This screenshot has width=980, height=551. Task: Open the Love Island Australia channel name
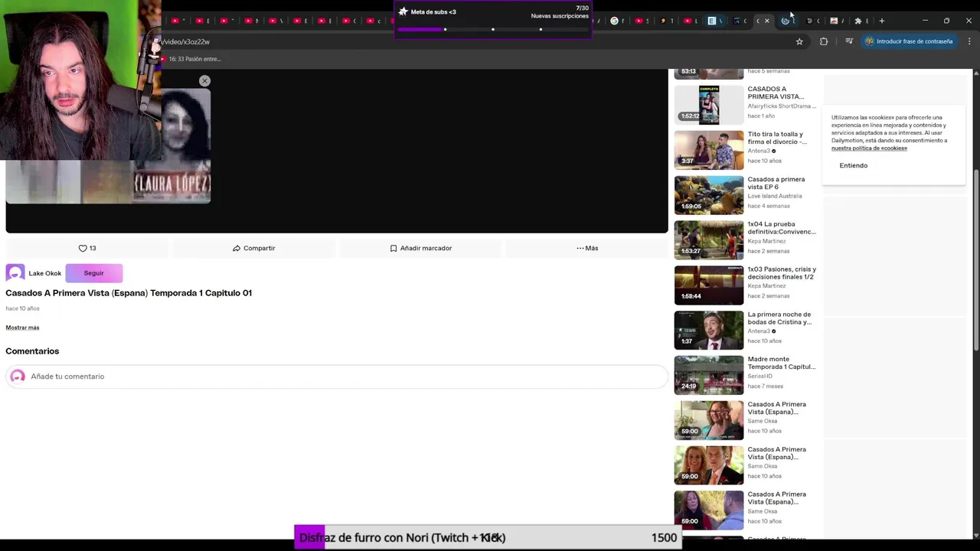click(x=775, y=196)
